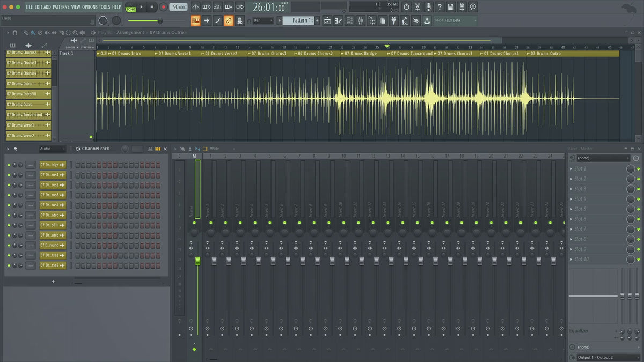The width and height of the screenshot is (644, 362).
Task: Toggle mixer effect Slot 1 enable LED
Action: (x=638, y=169)
